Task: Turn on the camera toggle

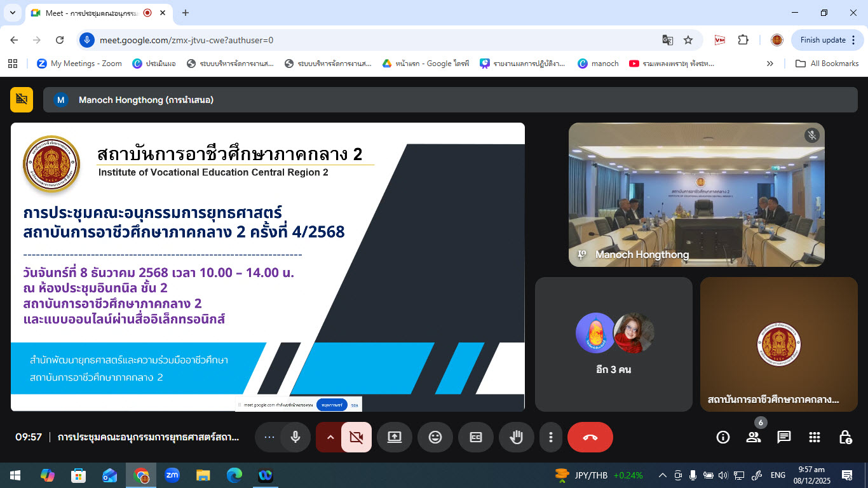Action: click(x=356, y=437)
